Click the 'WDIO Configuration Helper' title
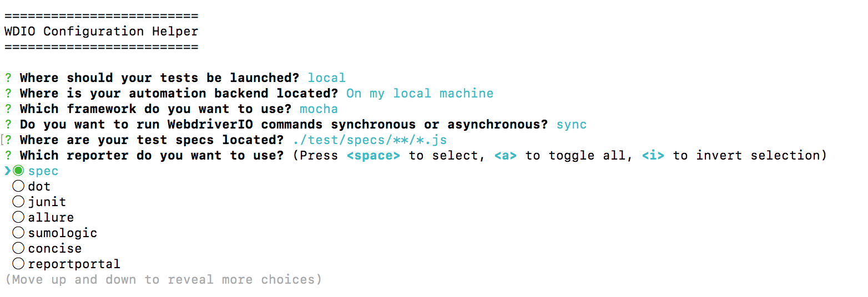Viewport: 868px width, 297px height. (101, 31)
